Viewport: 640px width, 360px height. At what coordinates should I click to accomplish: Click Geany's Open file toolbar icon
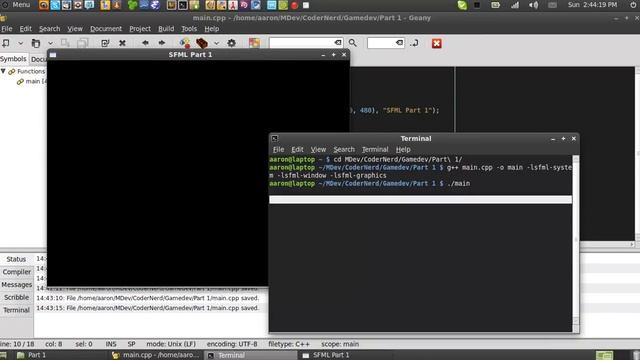coord(36,43)
